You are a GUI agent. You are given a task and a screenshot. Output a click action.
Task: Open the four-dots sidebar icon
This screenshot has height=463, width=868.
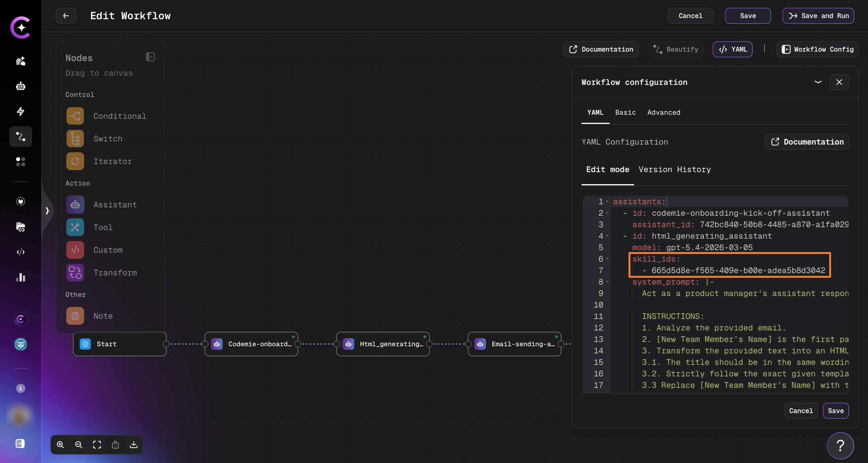pos(21,162)
